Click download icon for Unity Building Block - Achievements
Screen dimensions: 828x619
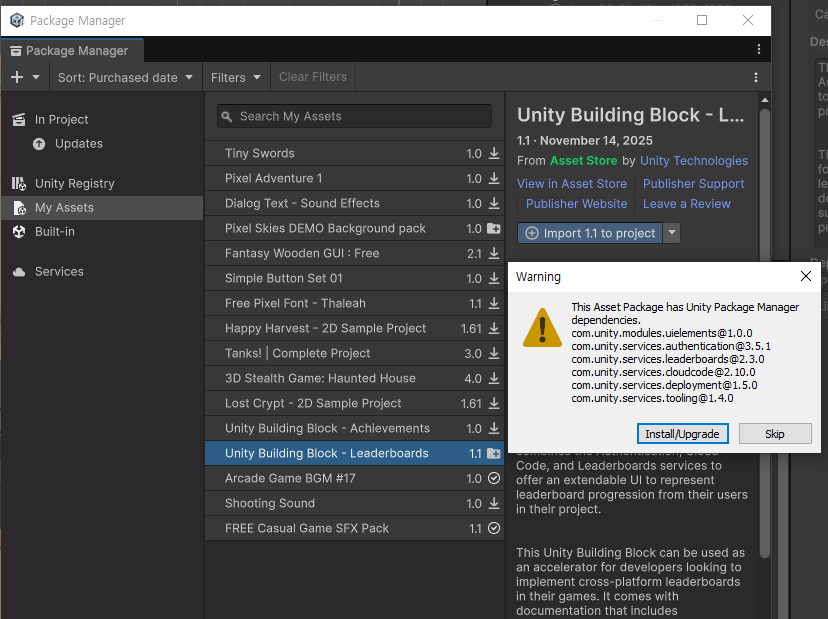494,428
